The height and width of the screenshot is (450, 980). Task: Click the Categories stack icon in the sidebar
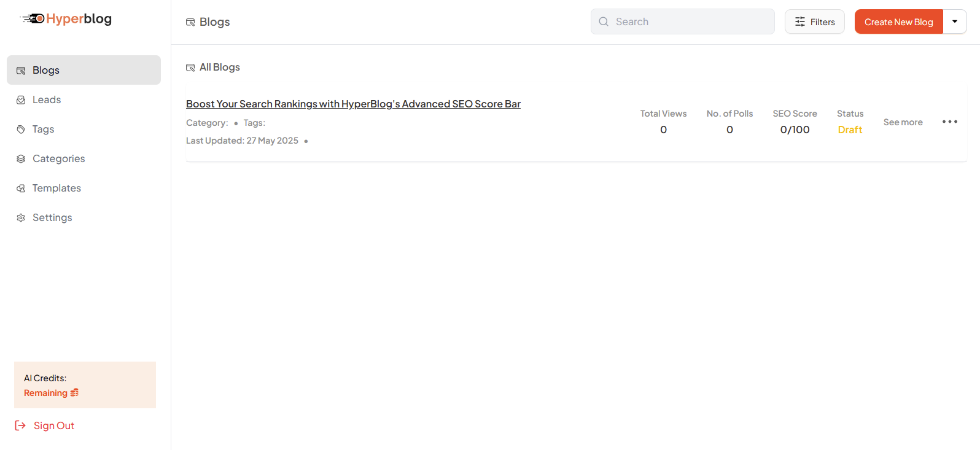coord(21,159)
